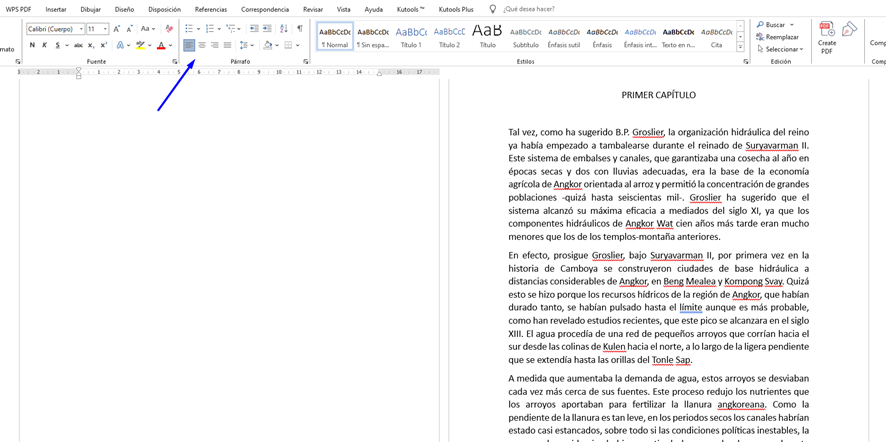The width and height of the screenshot is (886, 442).
Task: Switch to the Revisar tab
Action: (313, 9)
